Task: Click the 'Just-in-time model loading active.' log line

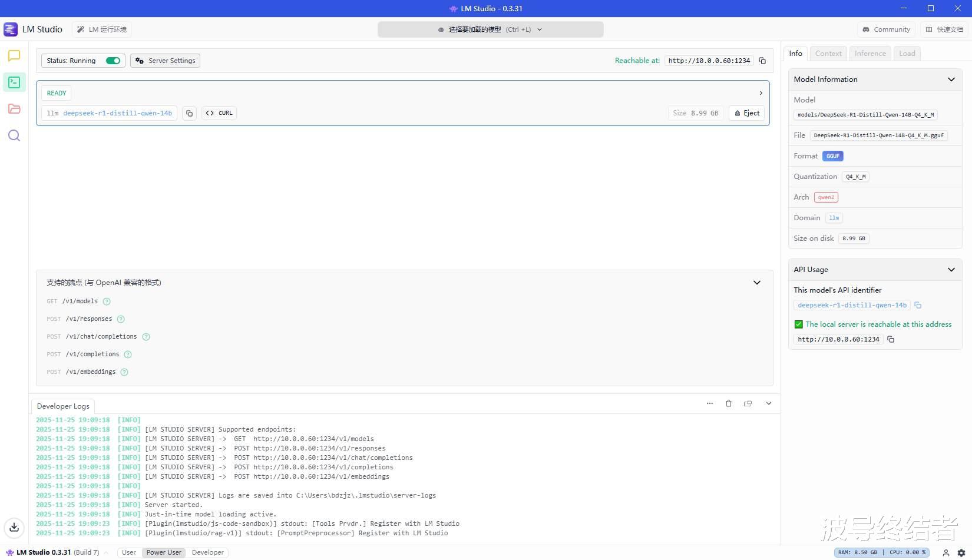Action: click(210, 514)
